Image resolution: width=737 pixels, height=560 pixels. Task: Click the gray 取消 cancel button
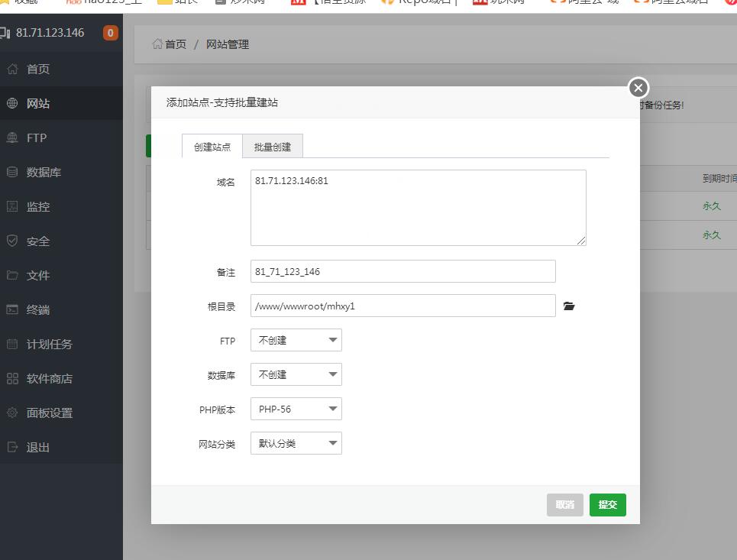pos(565,505)
